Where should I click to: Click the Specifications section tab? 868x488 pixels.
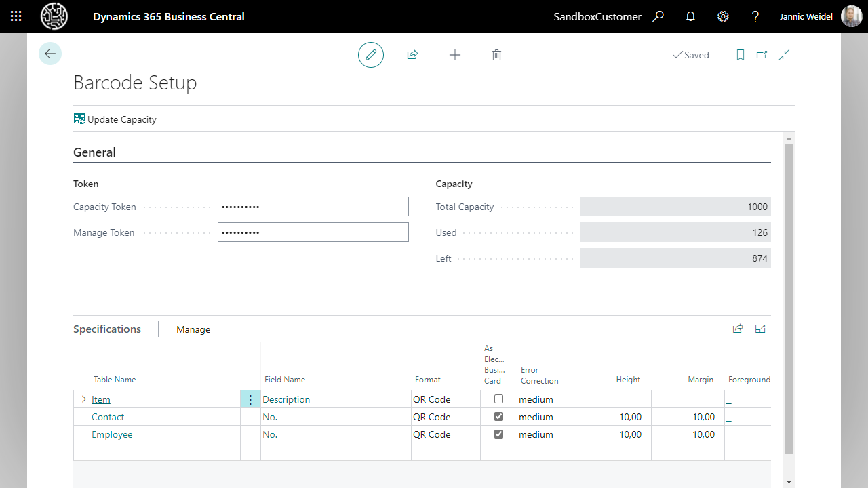coord(107,329)
